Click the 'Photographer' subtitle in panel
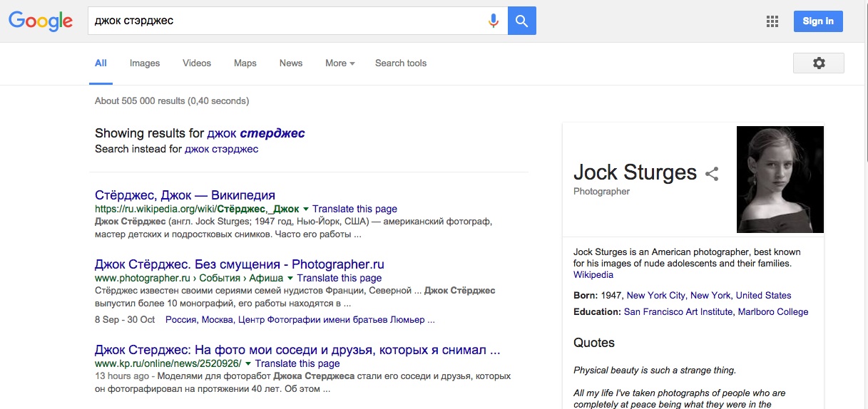Viewport: 868px width, 409px height. [601, 191]
